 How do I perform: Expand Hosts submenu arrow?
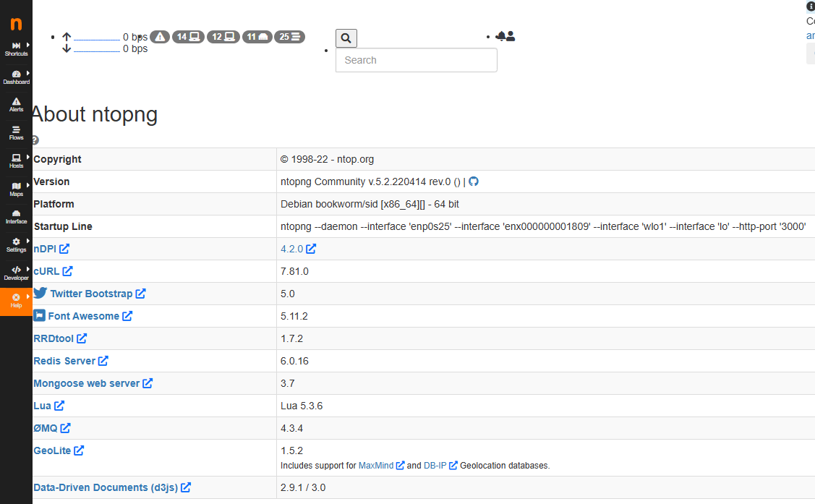pyautogui.click(x=28, y=156)
